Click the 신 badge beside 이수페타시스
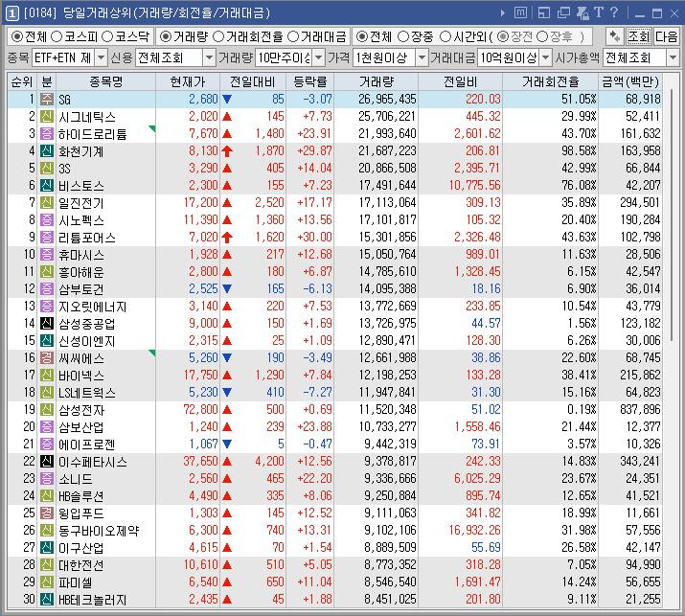Viewport: 685px width, 616px height. point(47,462)
